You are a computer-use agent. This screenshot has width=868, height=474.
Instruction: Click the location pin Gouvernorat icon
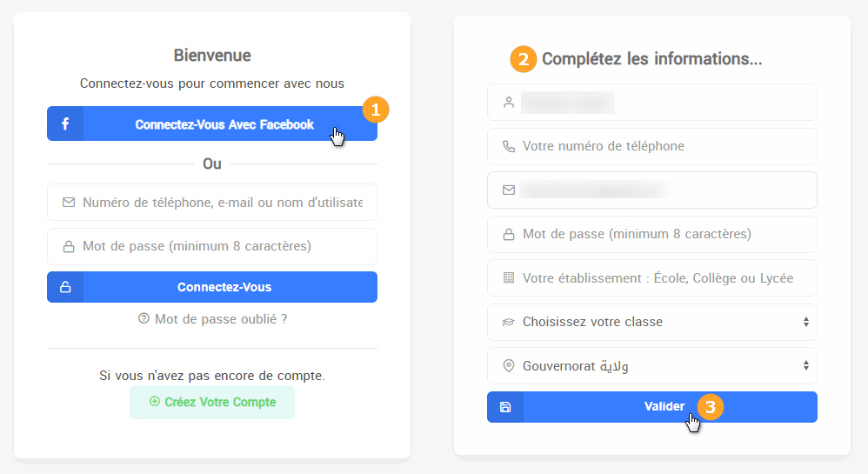(x=509, y=366)
